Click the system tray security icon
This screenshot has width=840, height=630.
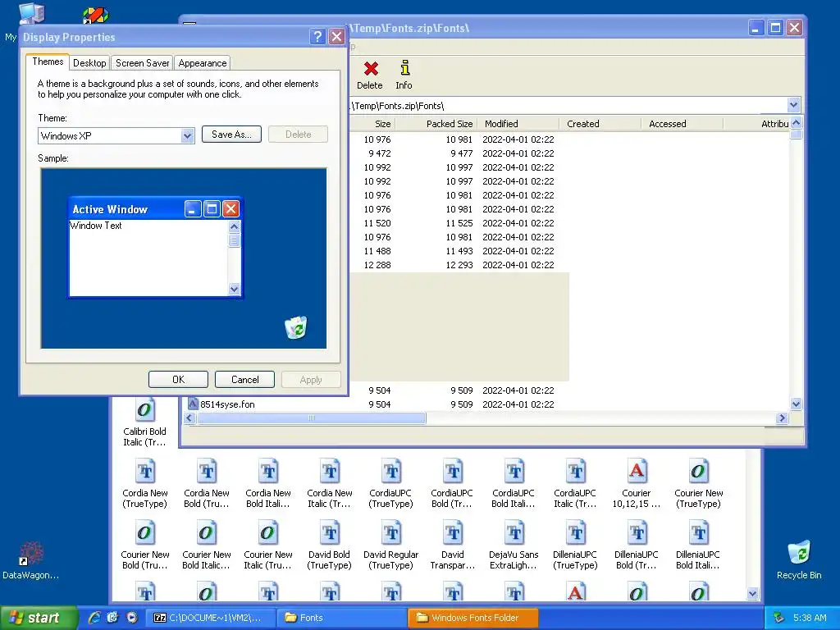click(x=779, y=618)
